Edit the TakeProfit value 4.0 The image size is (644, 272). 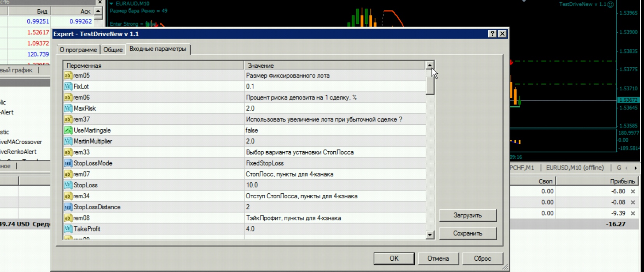point(335,229)
